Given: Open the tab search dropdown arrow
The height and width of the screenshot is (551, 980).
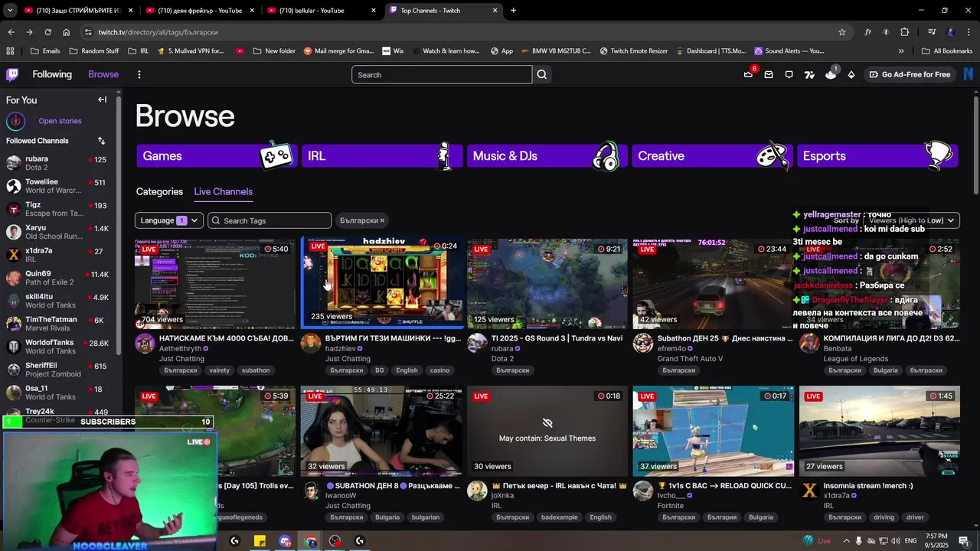Looking at the screenshot, I should (10, 11).
